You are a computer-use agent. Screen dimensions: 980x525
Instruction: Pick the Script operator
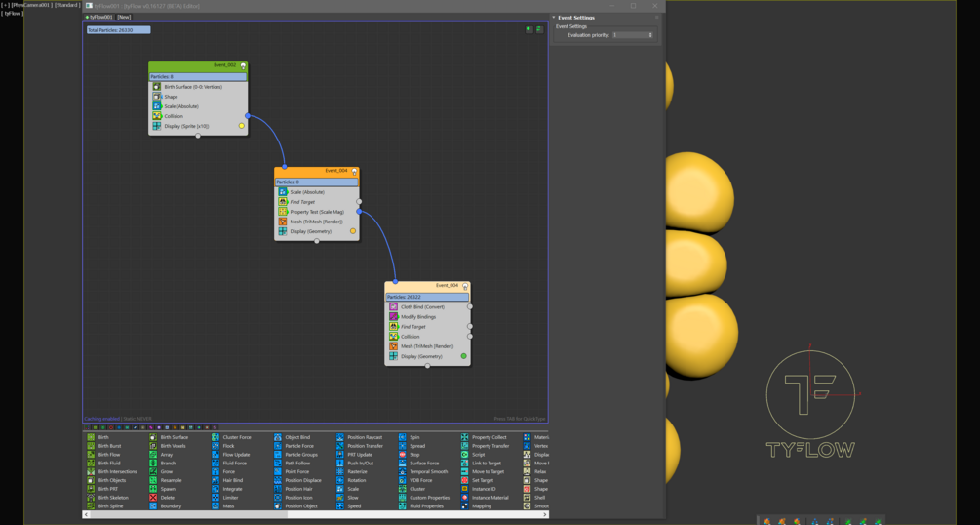pyautogui.click(x=473, y=455)
